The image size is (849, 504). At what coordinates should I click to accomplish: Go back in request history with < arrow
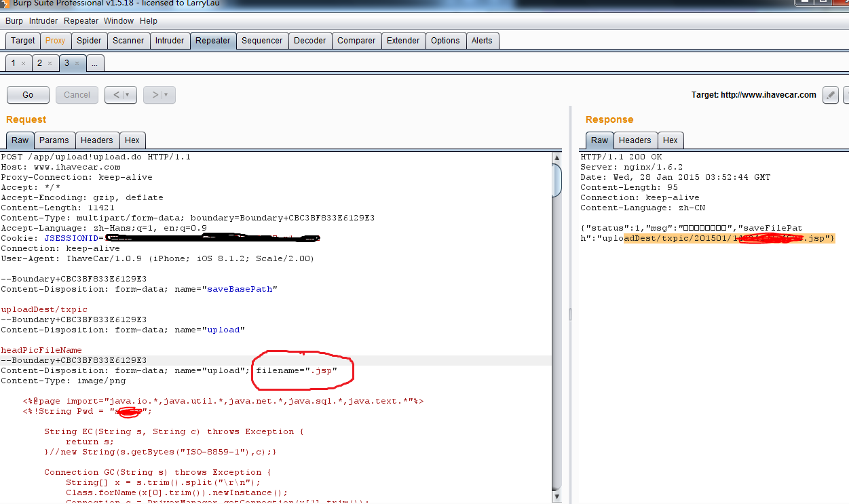pos(115,95)
